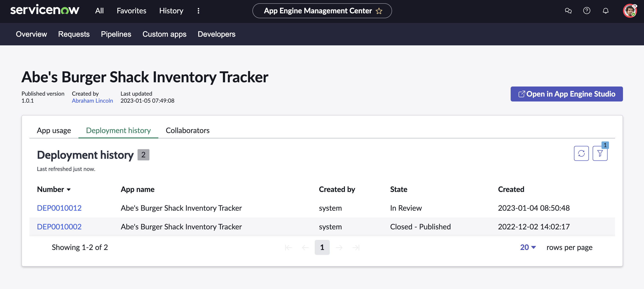
Task: Click the App name column header
Action: 138,189
